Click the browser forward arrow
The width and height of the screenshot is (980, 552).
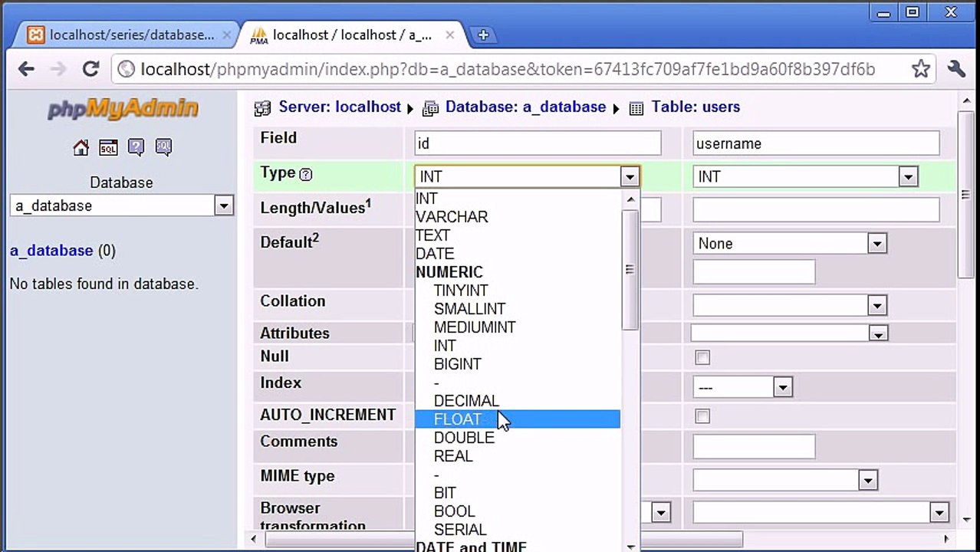click(58, 69)
